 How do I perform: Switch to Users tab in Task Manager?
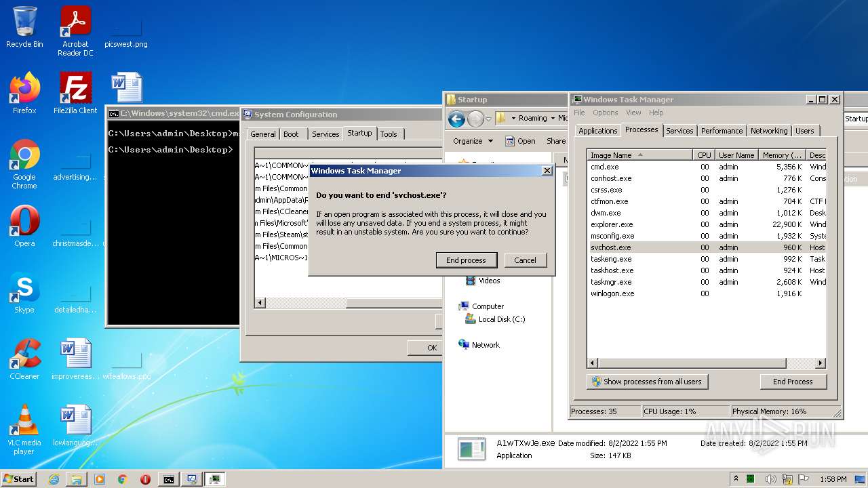click(804, 131)
